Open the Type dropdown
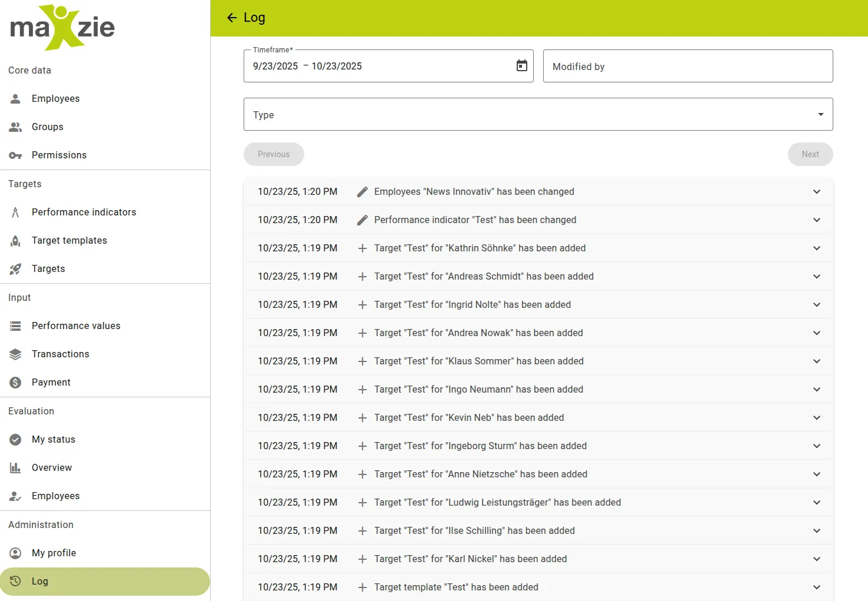The image size is (868, 601). (820, 114)
